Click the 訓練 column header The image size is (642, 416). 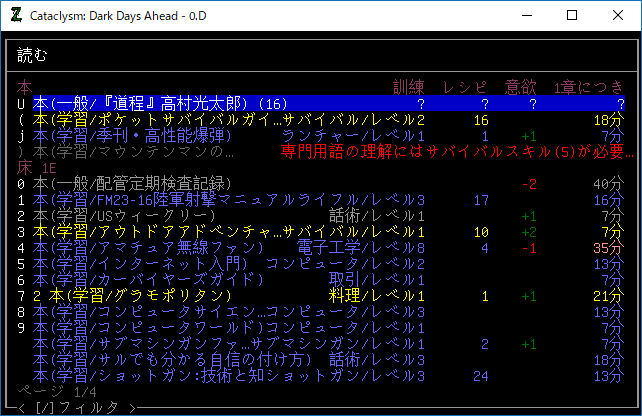410,87
